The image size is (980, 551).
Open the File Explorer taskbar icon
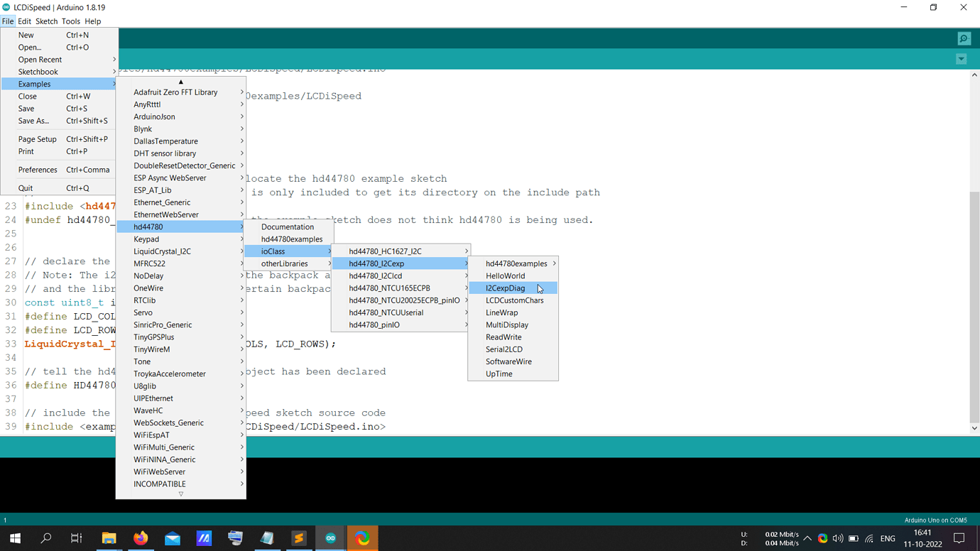tap(109, 538)
